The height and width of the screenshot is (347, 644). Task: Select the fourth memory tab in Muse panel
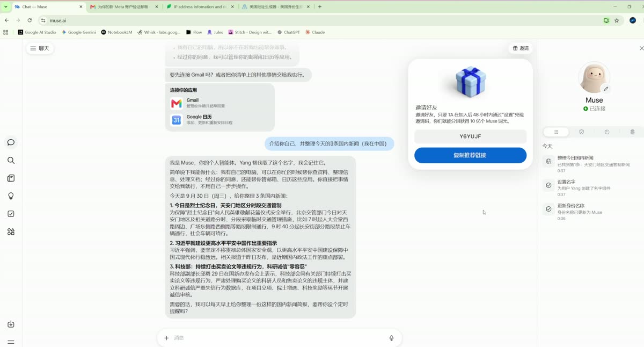coord(632,132)
